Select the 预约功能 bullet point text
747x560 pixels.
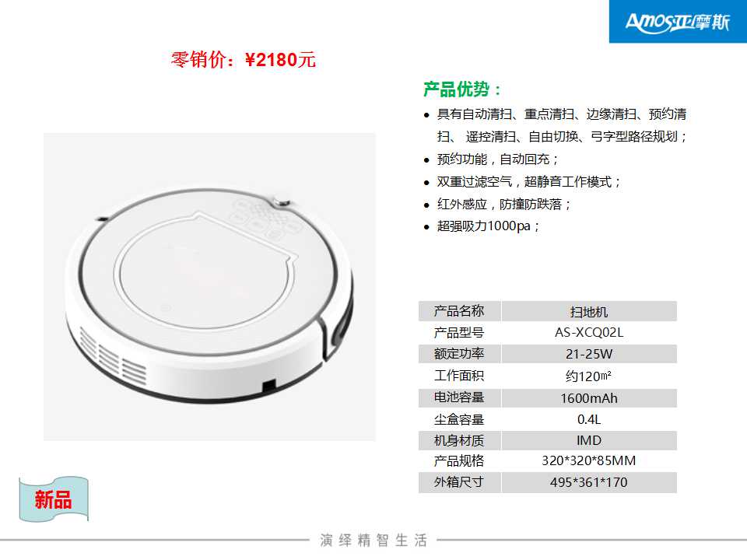(x=497, y=159)
